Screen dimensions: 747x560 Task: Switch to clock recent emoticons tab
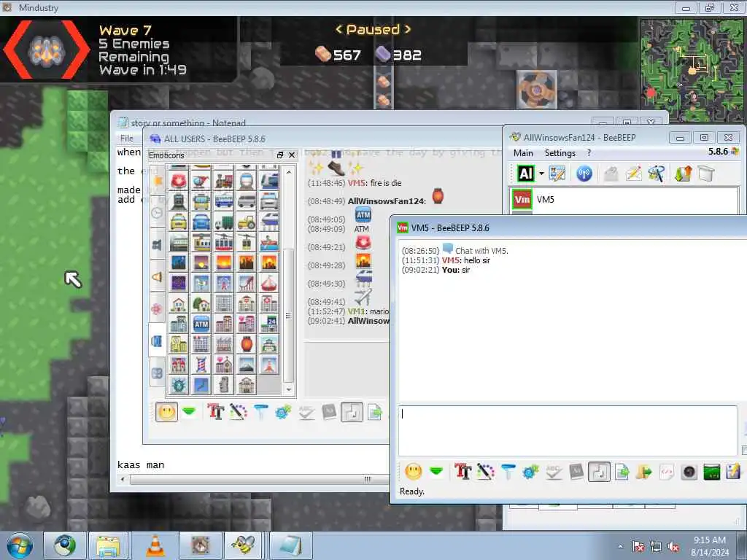point(158,213)
